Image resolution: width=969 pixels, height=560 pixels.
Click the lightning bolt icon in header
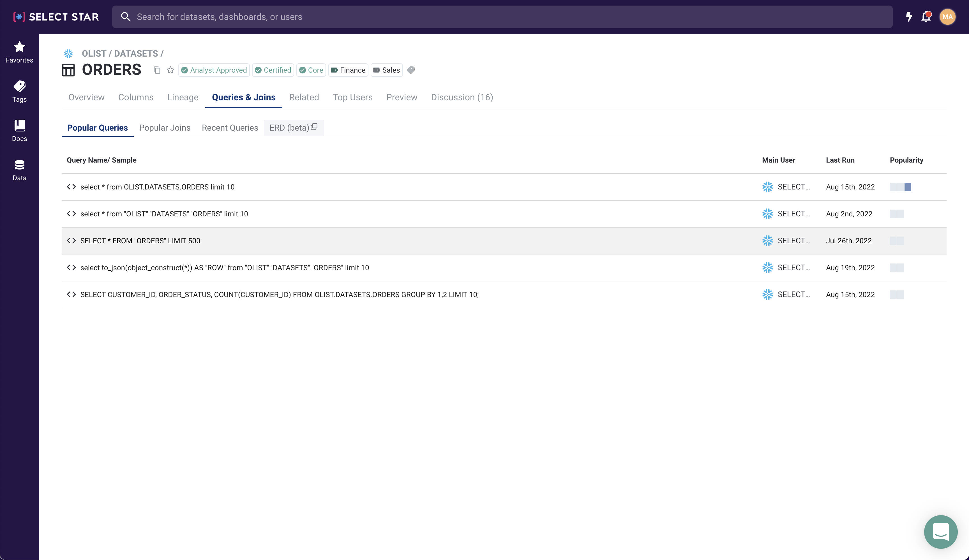click(x=909, y=17)
